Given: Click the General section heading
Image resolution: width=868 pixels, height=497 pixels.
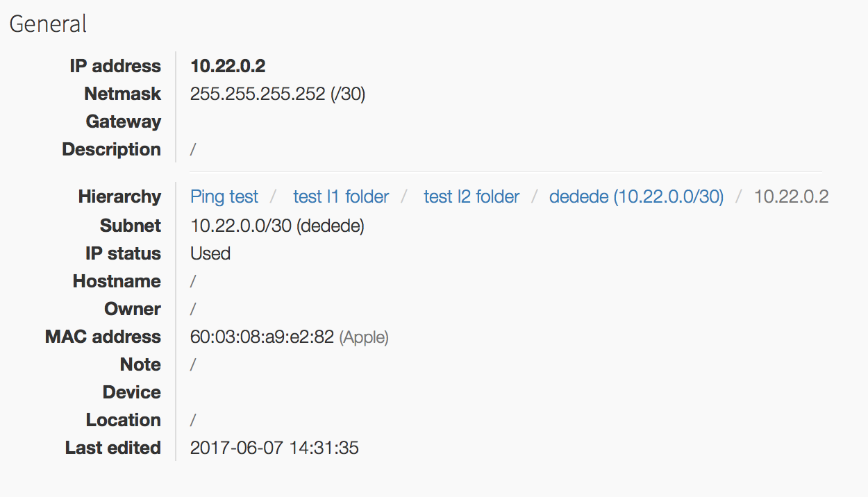Looking at the screenshot, I should (47, 23).
